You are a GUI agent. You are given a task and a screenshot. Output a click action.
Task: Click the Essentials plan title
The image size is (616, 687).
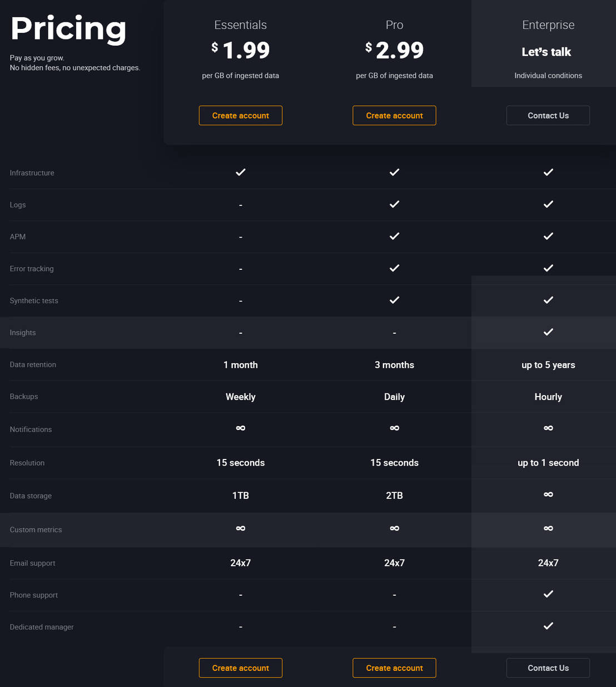241,25
